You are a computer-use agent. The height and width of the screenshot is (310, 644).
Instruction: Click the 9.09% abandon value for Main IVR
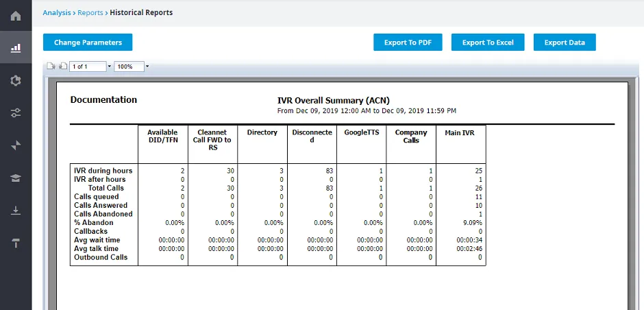point(472,223)
